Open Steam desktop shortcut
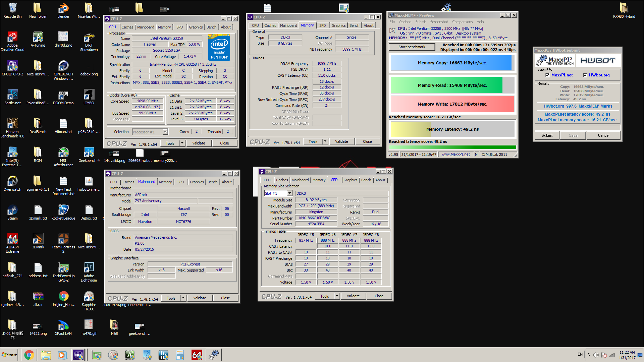The image size is (644, 362). (x=12, y=213)
